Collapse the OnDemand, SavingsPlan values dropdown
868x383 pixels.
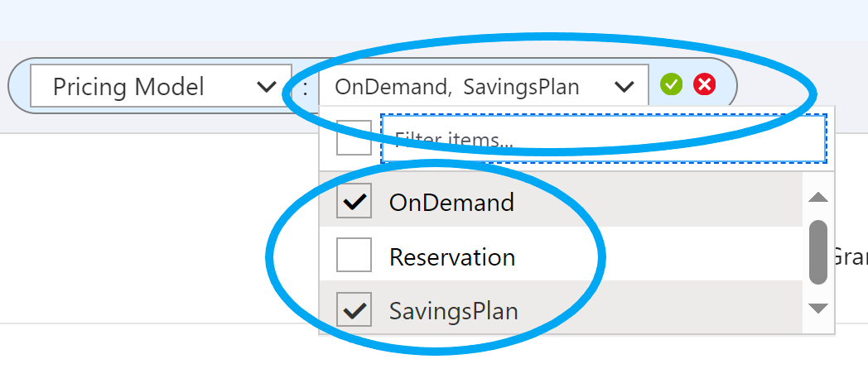483,86
